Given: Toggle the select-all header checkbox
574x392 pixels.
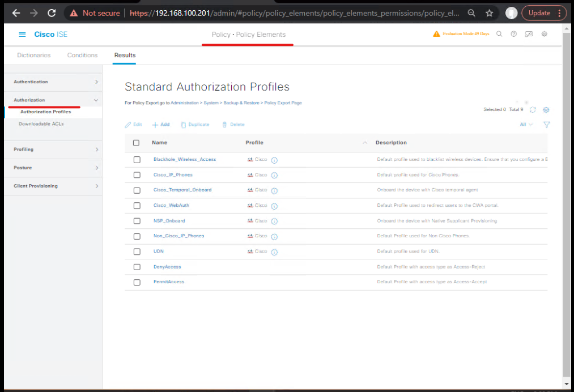Looking at the screenshot, I should point(136,143).
